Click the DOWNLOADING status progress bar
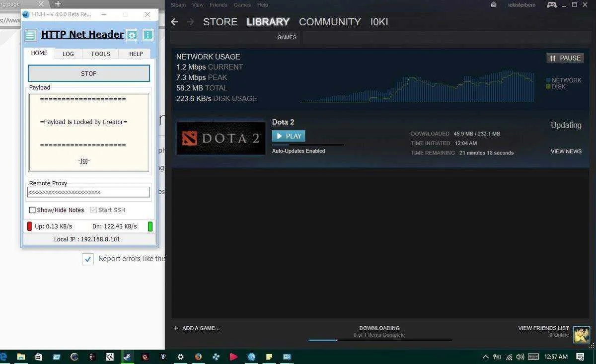Image resolution: width=596 pixels, height=364 pixels. [x=380, y=340]
